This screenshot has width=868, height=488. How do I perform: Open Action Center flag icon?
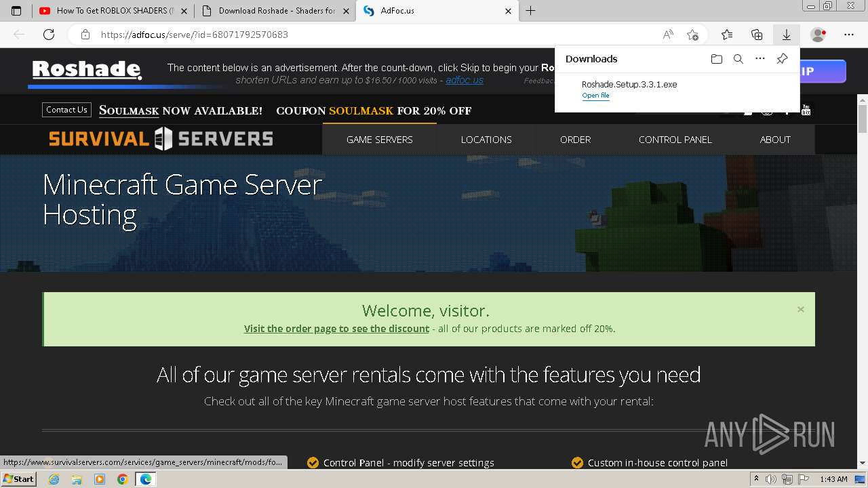[x=804, y=479]
